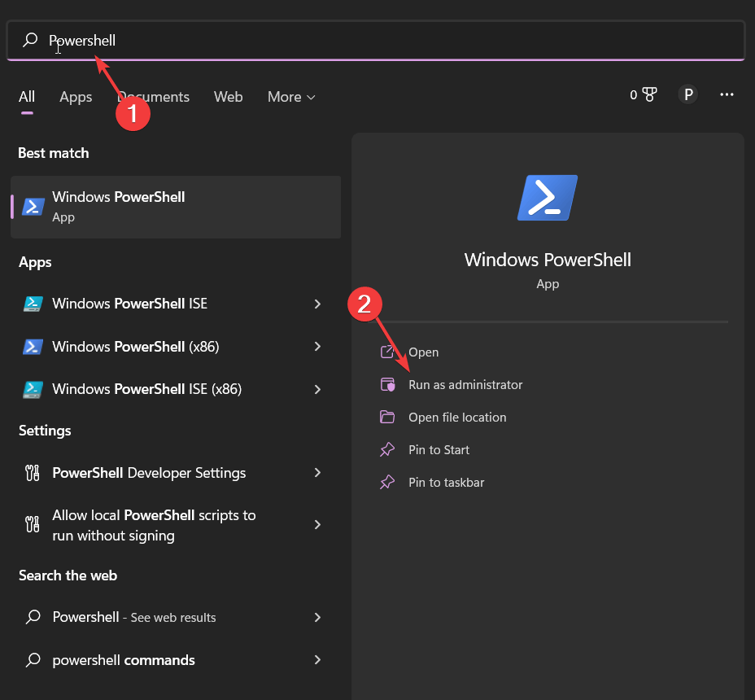Click the Run as administrator shield icon
Viewport: 755px width, 700px height.
pos(387,384)
